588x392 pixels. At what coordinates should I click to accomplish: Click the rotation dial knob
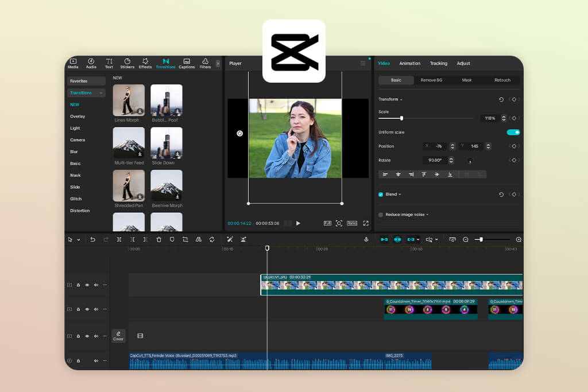click(x=470, y=161)
